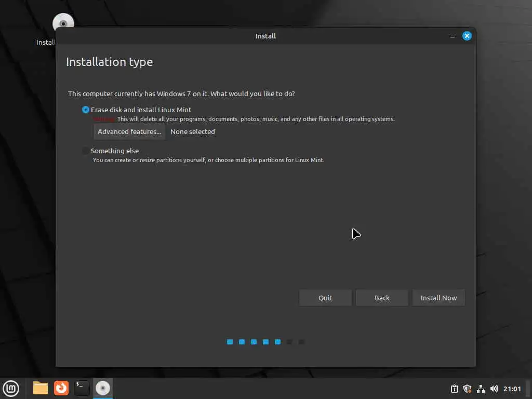Launch Terminal from the panel
The image size is (532, 399).
coord(82,388)
